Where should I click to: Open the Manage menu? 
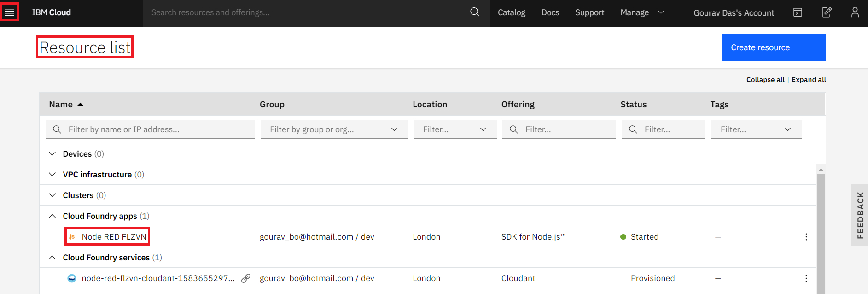pyautogui.click(x=642, y=12)
